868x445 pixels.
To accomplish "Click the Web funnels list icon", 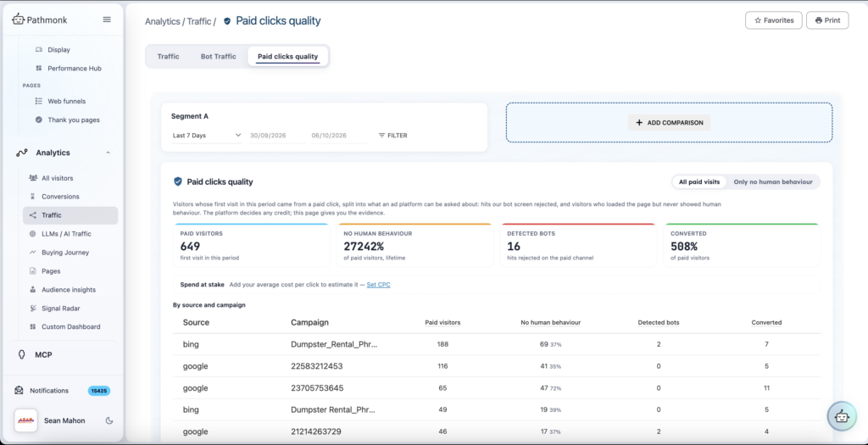I will click(x=39, y=101).
